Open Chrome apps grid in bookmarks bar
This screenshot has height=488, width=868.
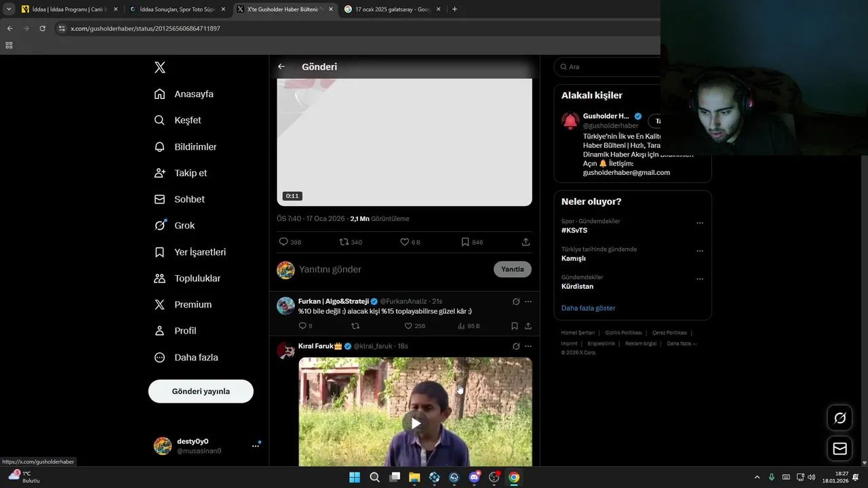9,45
